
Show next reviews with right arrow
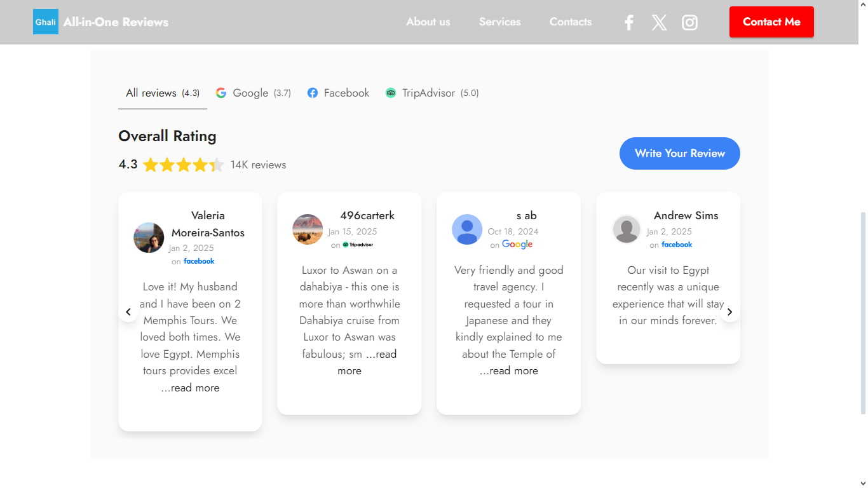click(729, 312)
